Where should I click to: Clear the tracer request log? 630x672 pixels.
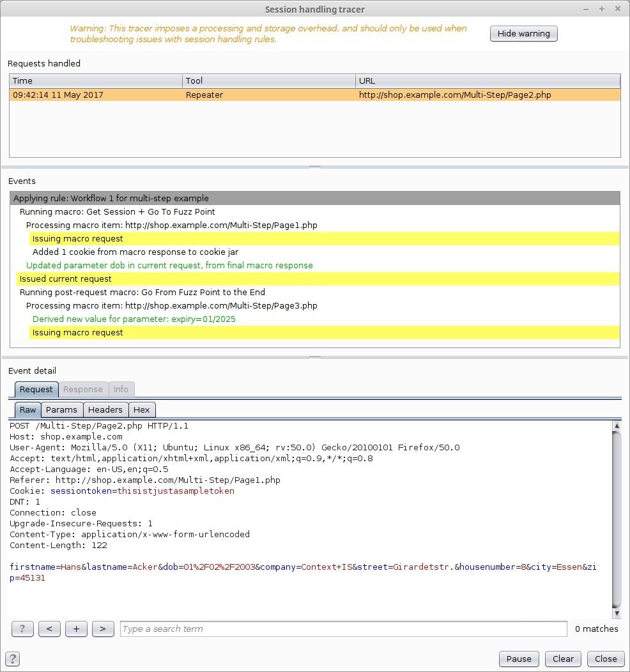[563, 659]
